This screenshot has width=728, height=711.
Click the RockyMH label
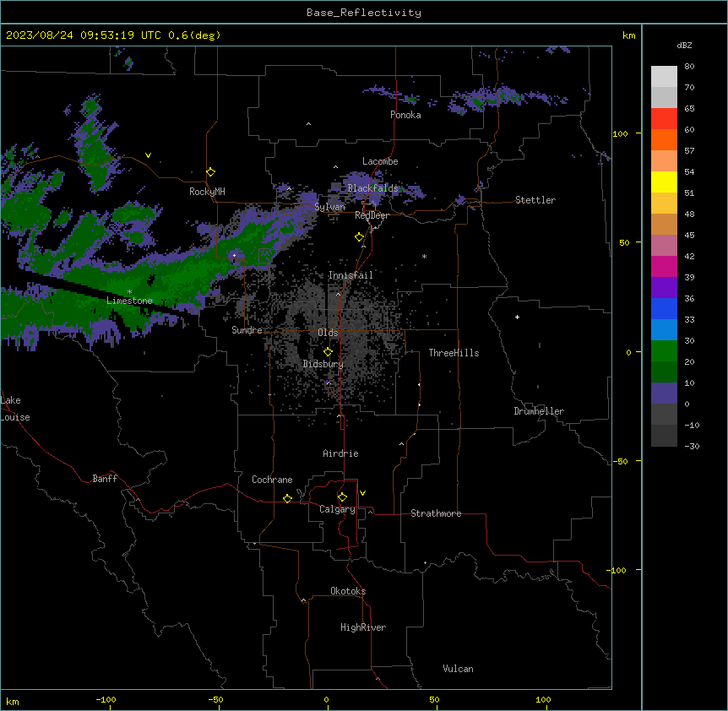pyautogui.click(x=207, y=192)
